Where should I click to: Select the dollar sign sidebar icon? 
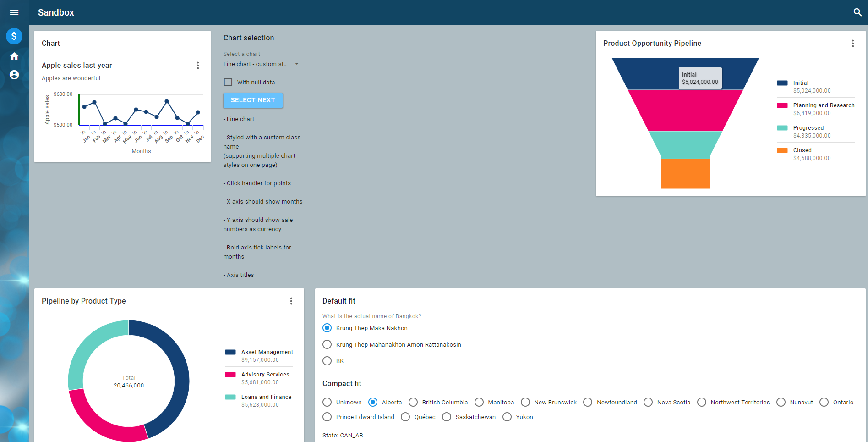(x=14, y=36)
